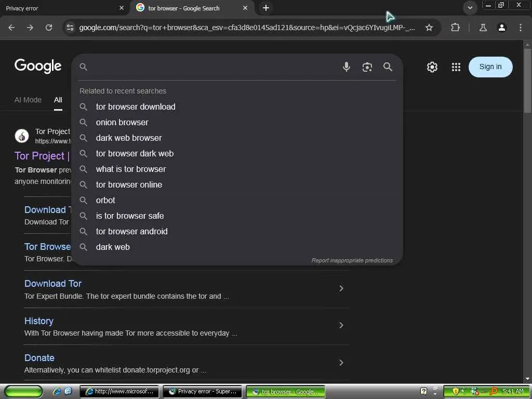Launch Internet Explorer quick launch icon
The image size is (532, 399).
pyautogui.click(x=56, y=392)
